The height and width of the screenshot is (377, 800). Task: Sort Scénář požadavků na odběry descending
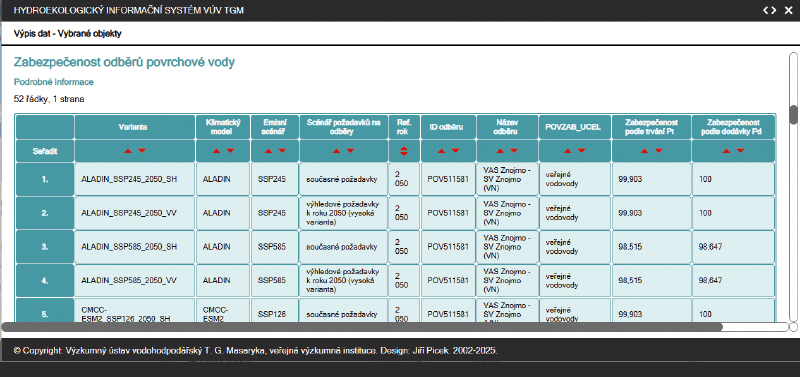click(350, 151)
